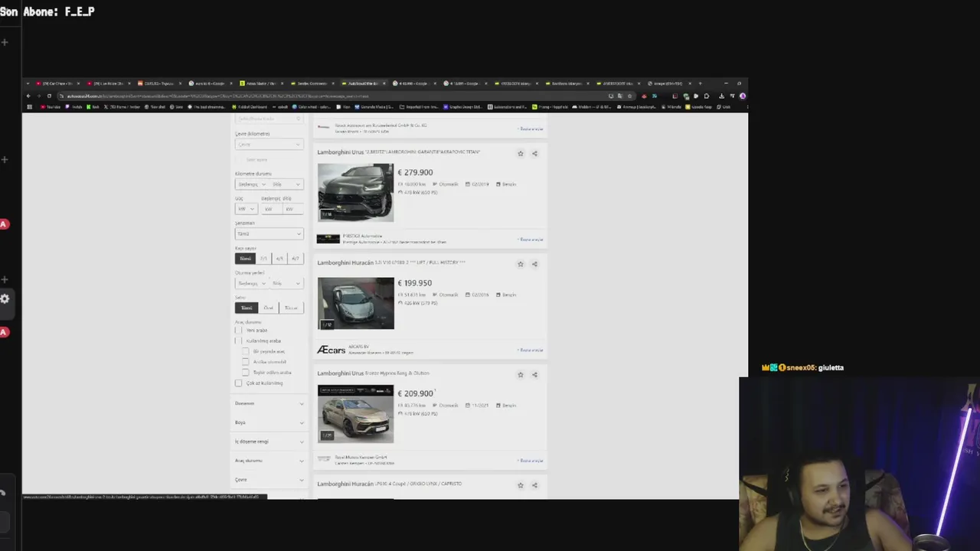This screenshot has width=980, height=551.
Task: Open Başka araçlar link for ÆCARS dealer
Action: (531, 350)
